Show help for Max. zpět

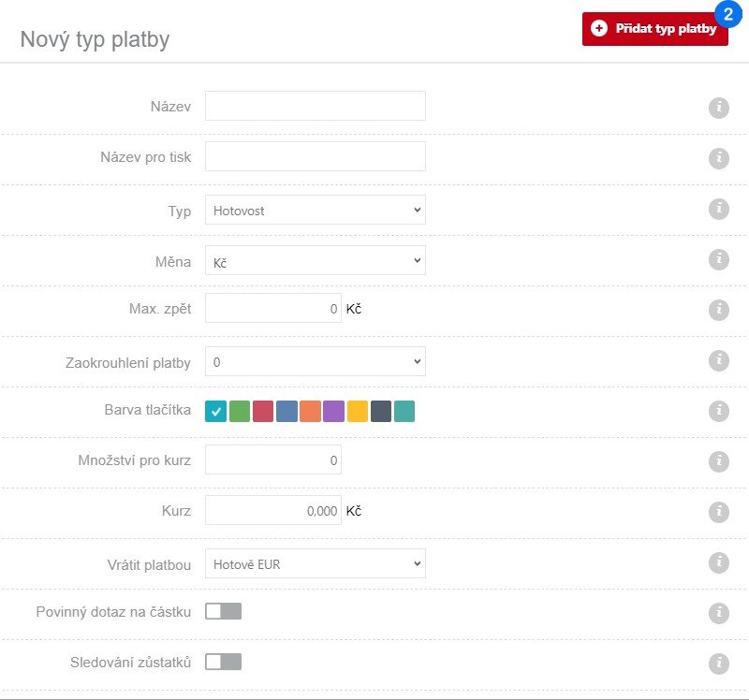tap(718, 310)
